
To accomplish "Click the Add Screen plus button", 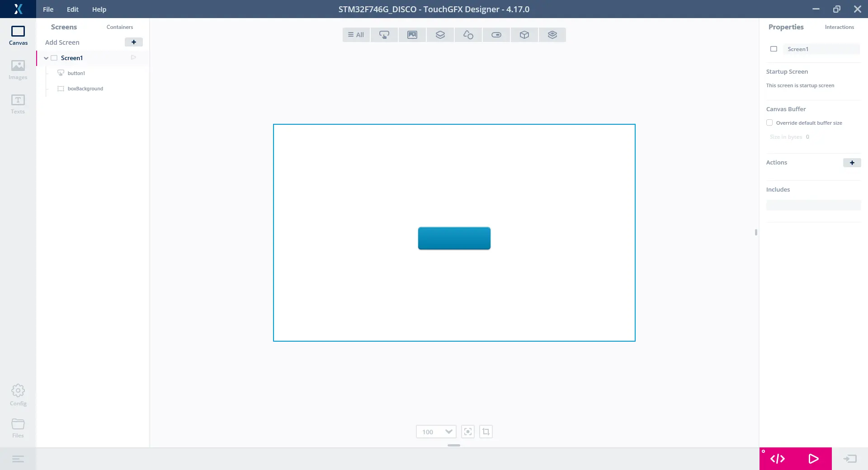I will coord(134,42).
